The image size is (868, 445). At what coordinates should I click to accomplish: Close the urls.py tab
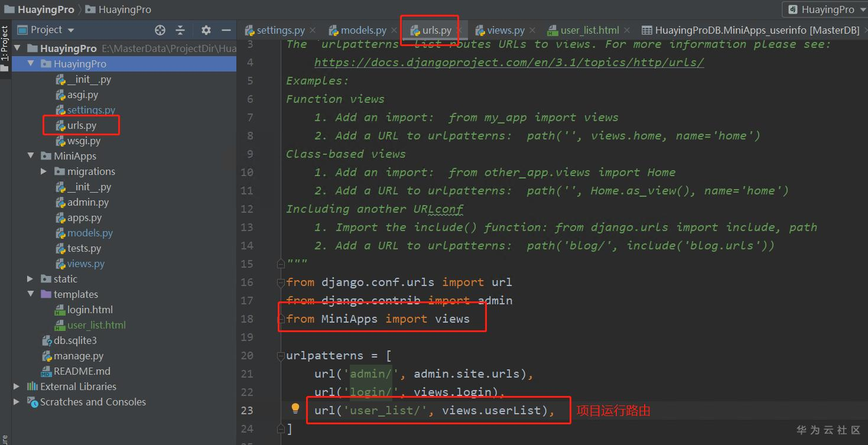click(x=459, y=30)
